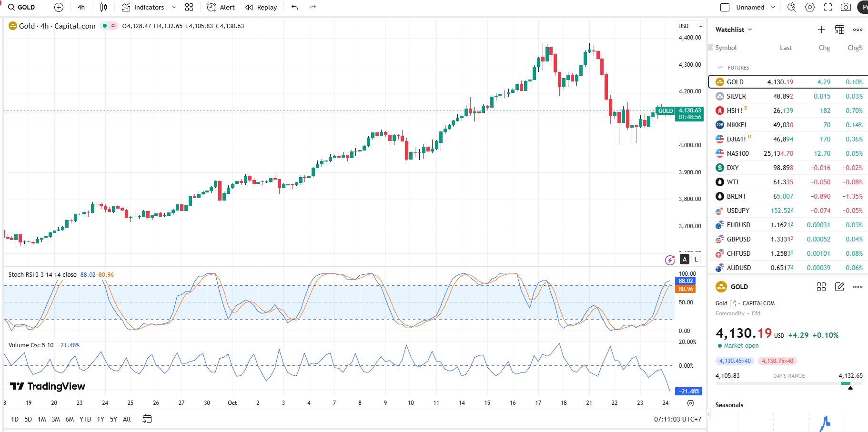Expand the Watchlist dropdown menu
The width and height of the screenshot is (868, 432).
[x=734, y=30]
